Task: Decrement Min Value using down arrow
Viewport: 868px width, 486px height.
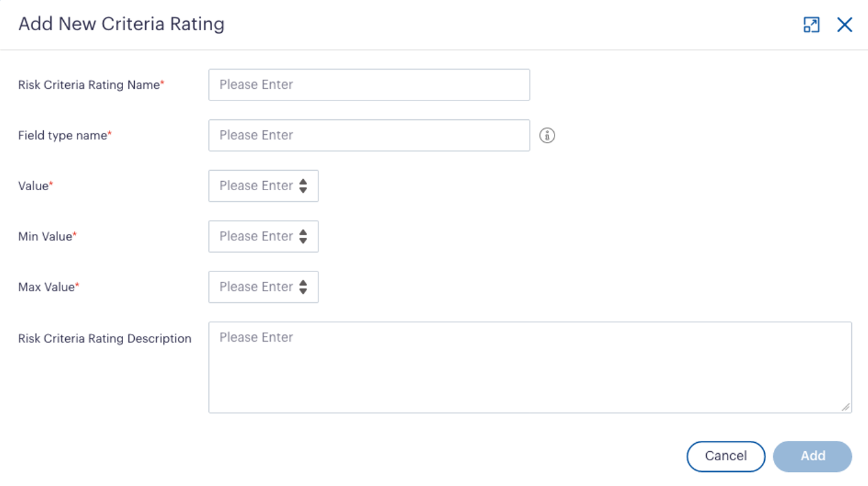Action: 303,240
